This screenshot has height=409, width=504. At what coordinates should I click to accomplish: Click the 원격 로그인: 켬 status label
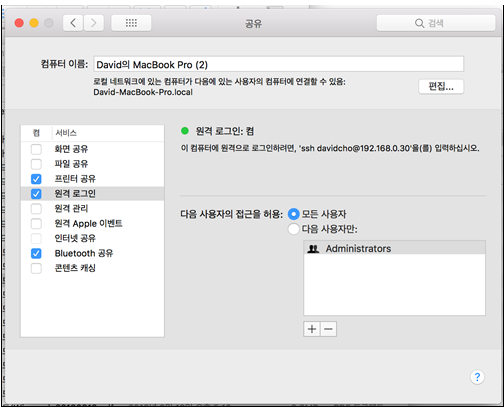(225, 131)
